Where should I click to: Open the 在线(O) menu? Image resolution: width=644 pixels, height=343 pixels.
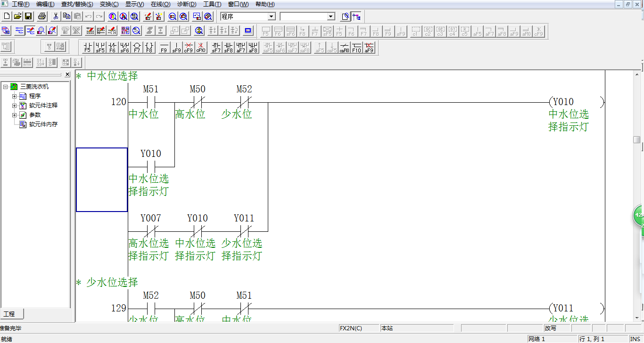point(161,4)
